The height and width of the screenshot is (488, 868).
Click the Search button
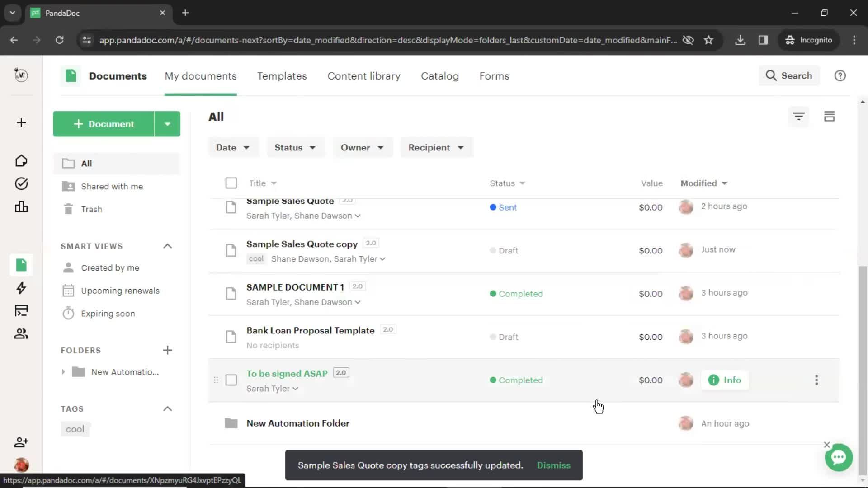click(x=789, y=76)
